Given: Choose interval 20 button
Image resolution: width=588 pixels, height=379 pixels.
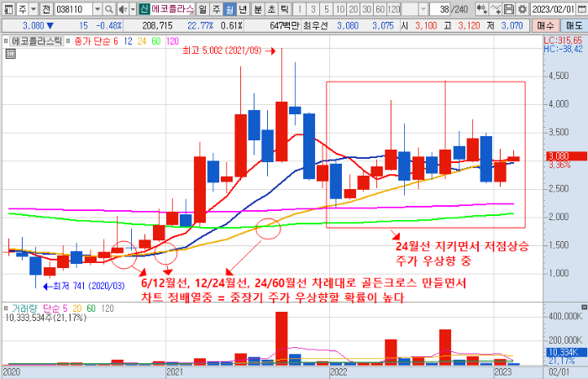Looking at the screenshot, I should click(x=354, y=8).
